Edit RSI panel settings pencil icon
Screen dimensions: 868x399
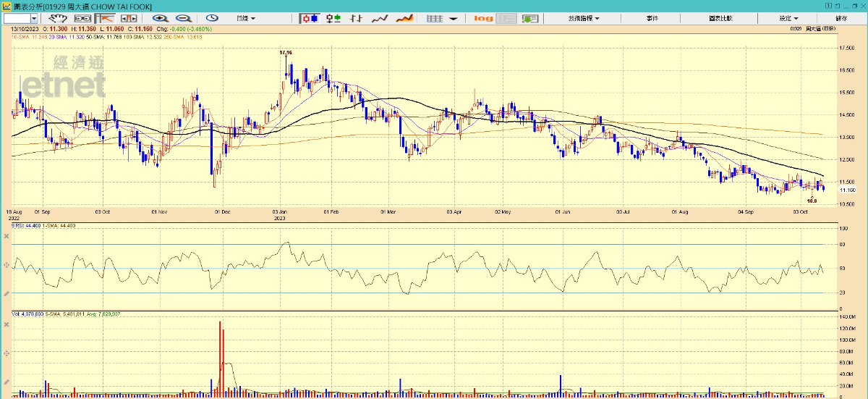6,293
